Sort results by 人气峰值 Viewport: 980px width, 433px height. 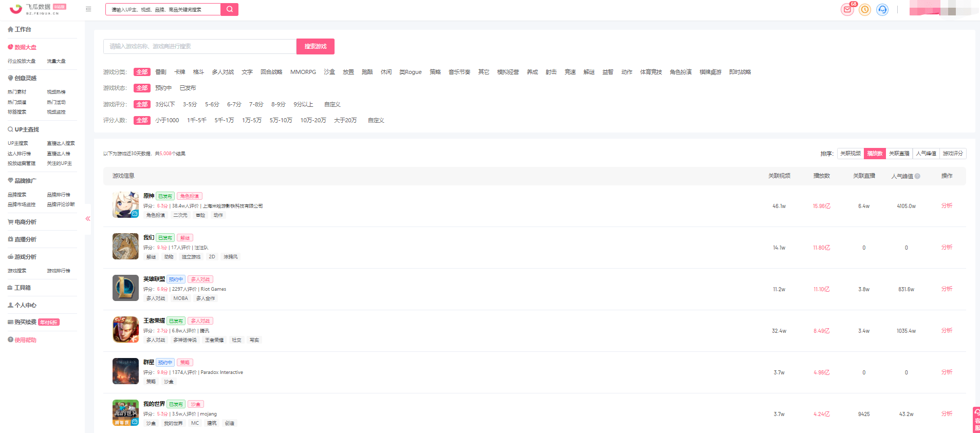pos(926,154)
